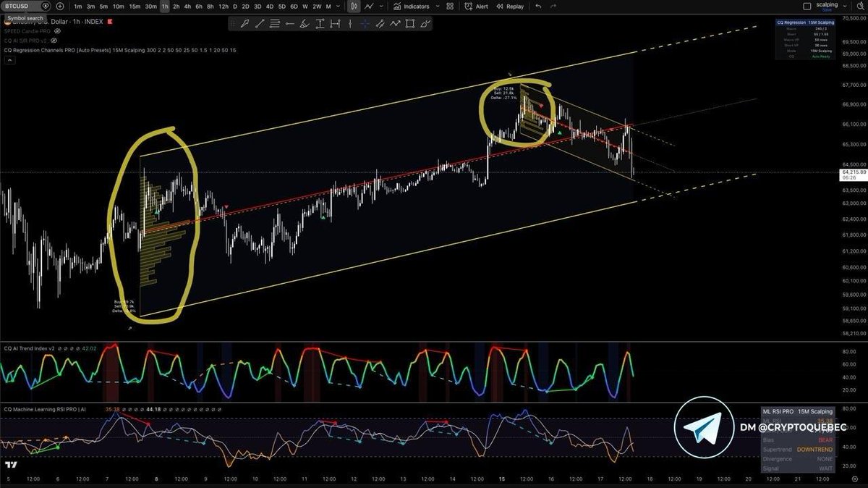This screenshot has width=868, height=488.
Task: Switch to the 10m interval
Action: click(119, 7)
